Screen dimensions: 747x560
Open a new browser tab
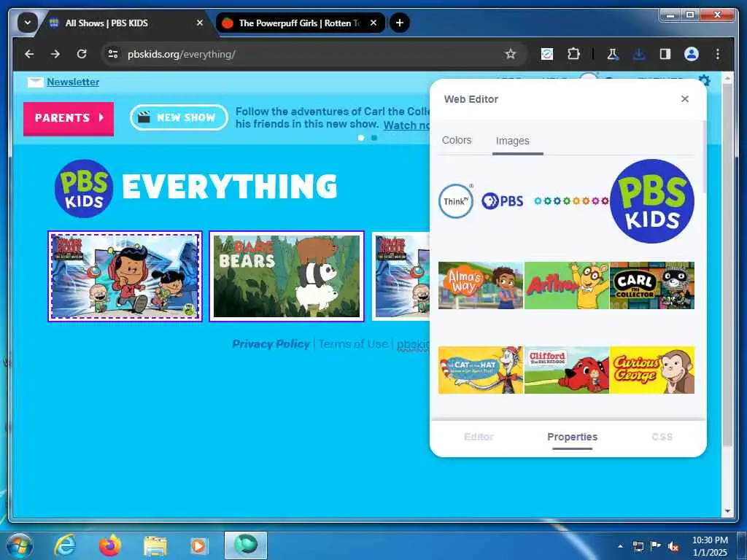400,23
